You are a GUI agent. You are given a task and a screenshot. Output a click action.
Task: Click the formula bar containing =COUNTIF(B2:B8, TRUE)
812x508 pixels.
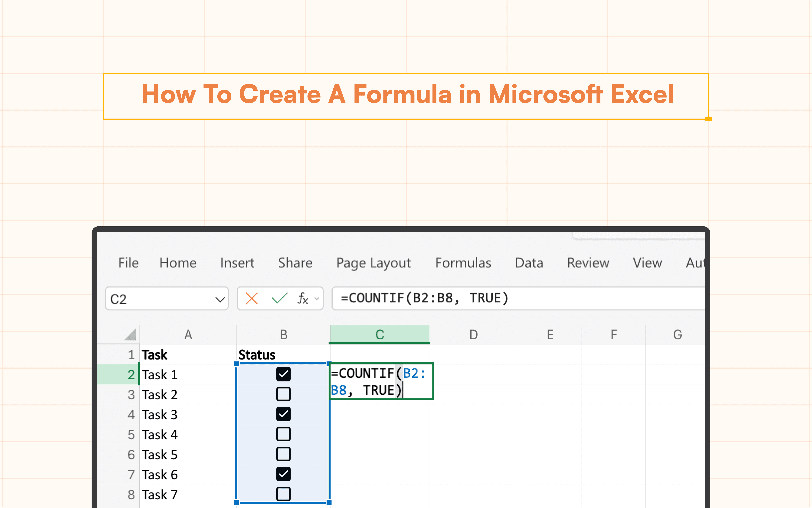(x=518, y=298)
